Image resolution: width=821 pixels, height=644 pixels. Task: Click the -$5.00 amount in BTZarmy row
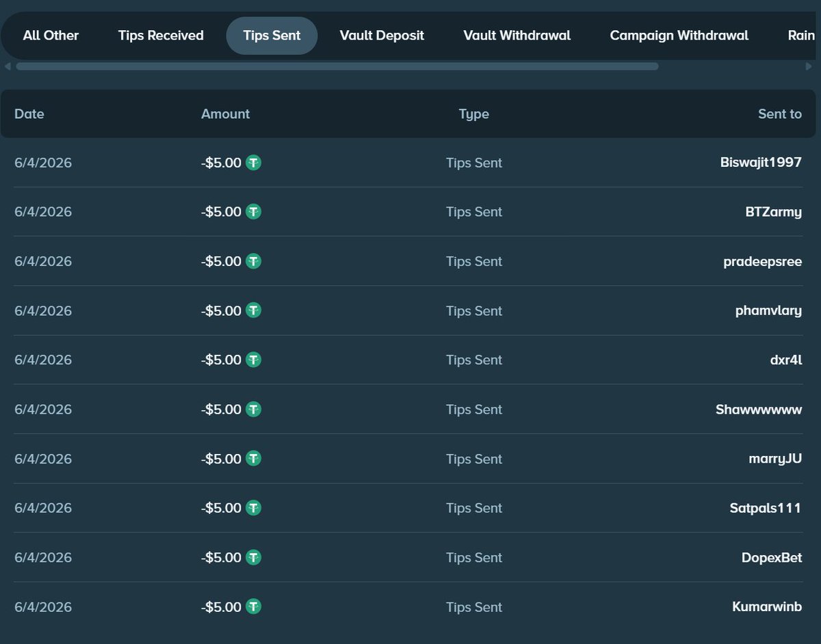click(222, 212)
